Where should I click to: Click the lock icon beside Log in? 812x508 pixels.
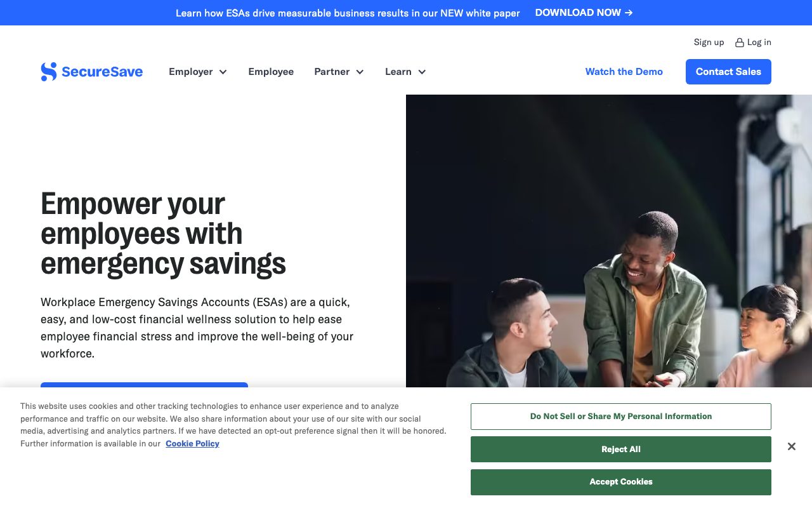(739, 43)
